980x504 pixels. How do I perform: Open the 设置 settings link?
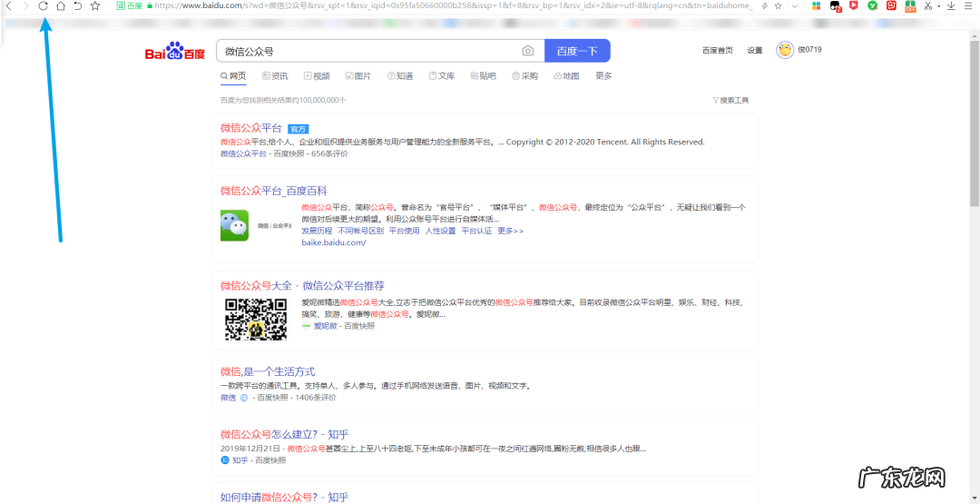click(x=755, y=51)
